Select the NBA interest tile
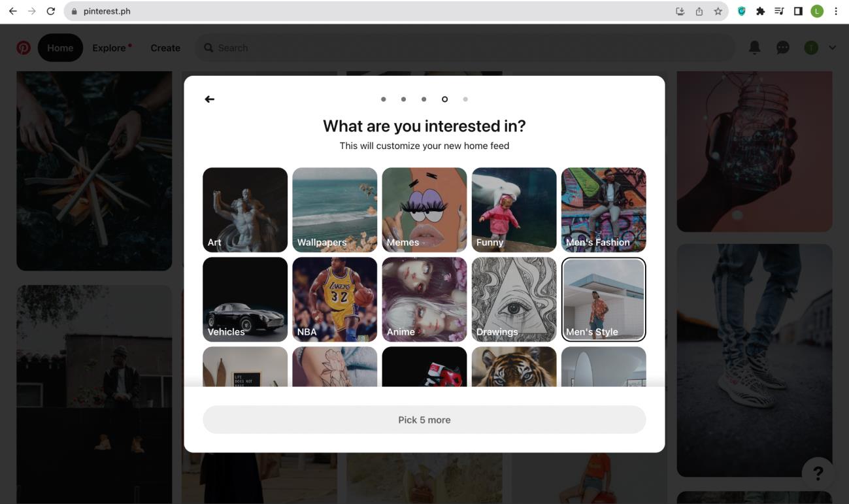 pos(335,299)
